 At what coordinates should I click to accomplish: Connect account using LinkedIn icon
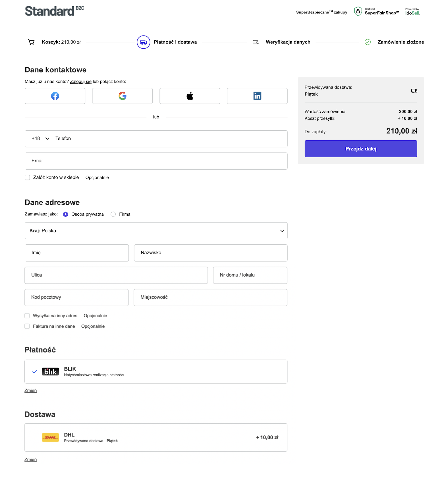coord(257,96)
